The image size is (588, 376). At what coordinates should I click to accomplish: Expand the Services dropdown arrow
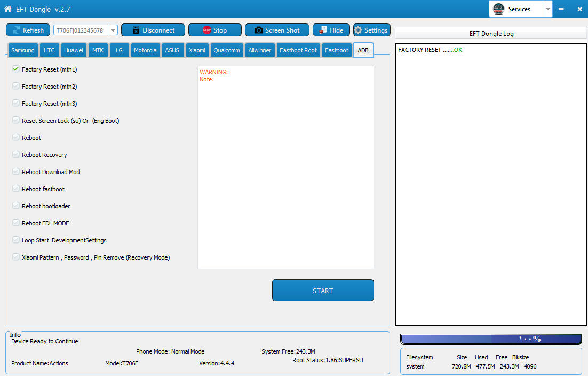pos(548,9)
